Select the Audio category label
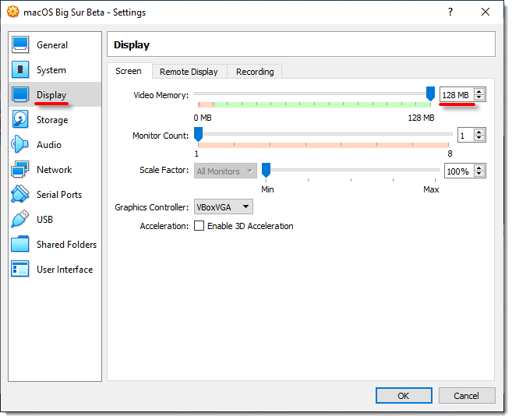 [49, 145]
